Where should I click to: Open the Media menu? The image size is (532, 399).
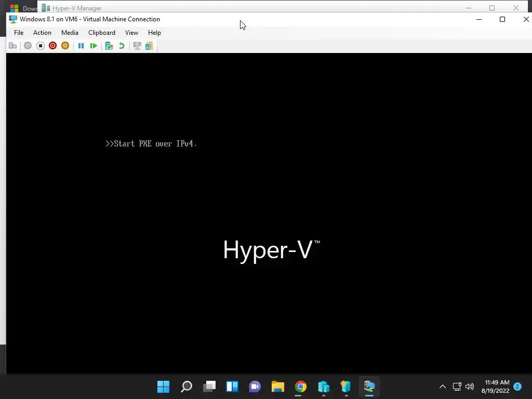[70, 33]
